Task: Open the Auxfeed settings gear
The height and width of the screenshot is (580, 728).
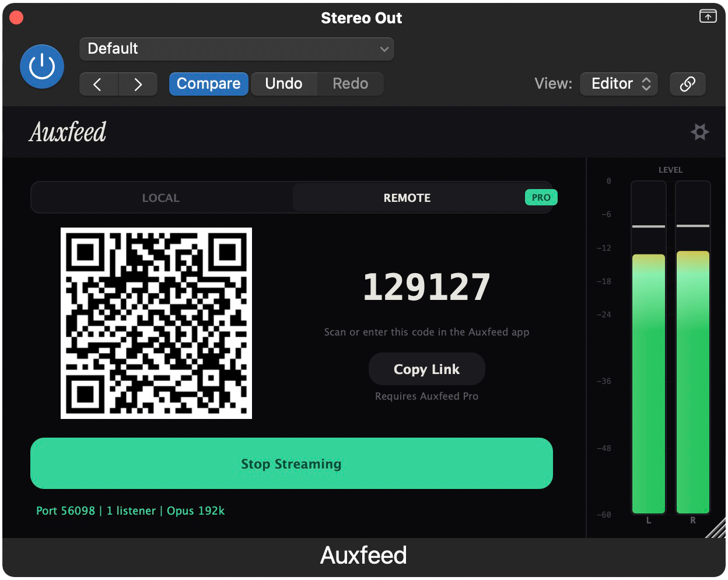Action: 700,132
